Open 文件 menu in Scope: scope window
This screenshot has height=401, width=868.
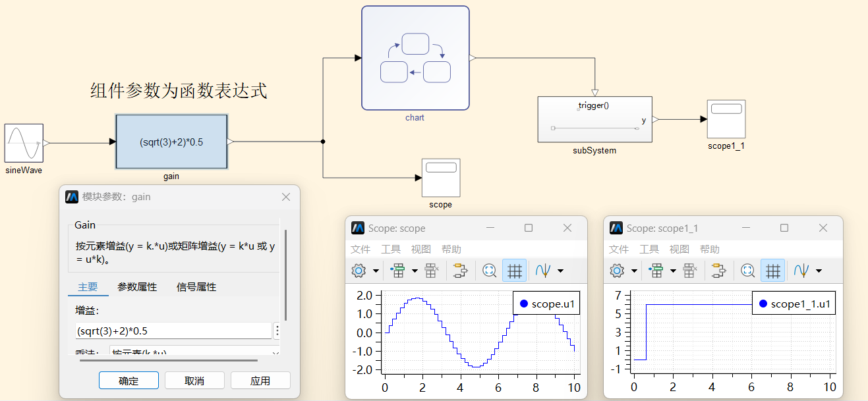(x=361, y=250)
